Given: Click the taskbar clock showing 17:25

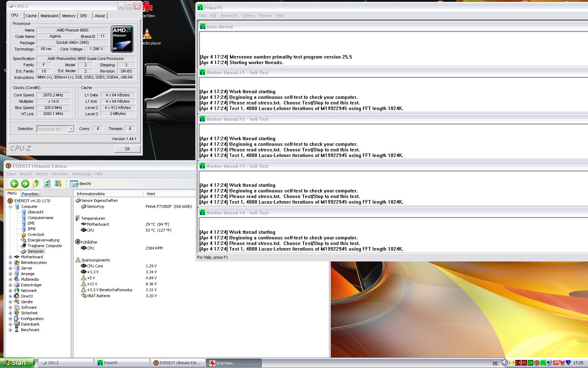Looking at the screenshot, I should [x=578, y=363].
